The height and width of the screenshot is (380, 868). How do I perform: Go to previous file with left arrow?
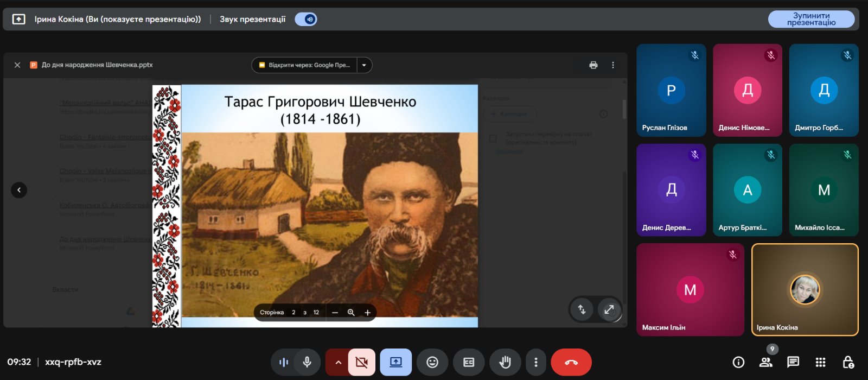point(19,190)
